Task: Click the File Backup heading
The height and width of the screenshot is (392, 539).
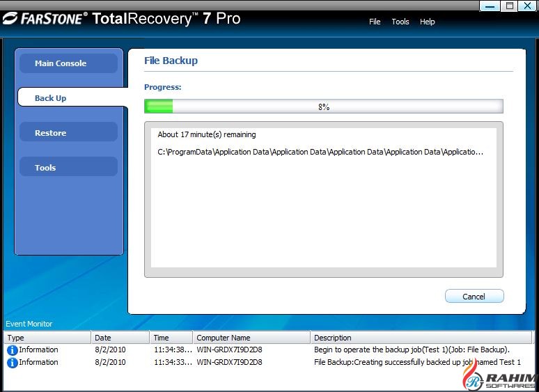Action: (x=171, y=61)
